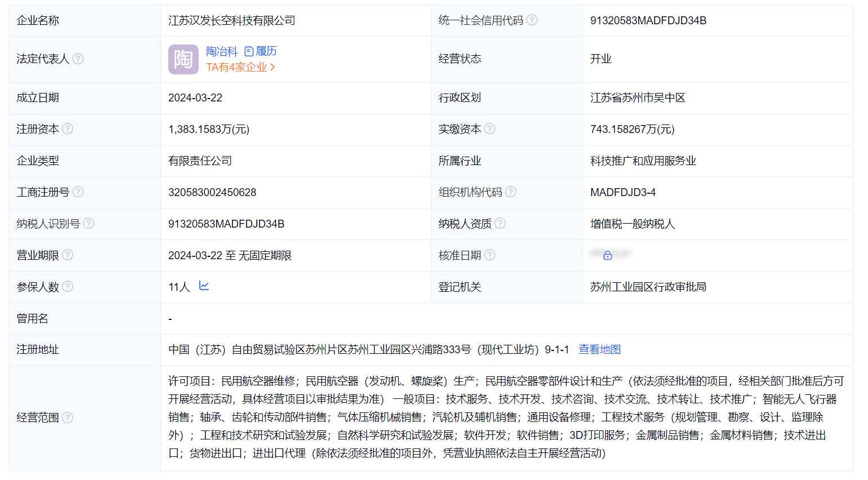This screenshot has height=480, width=868.
Task: Open the 履历 resume link
Action: pos(261,51)
